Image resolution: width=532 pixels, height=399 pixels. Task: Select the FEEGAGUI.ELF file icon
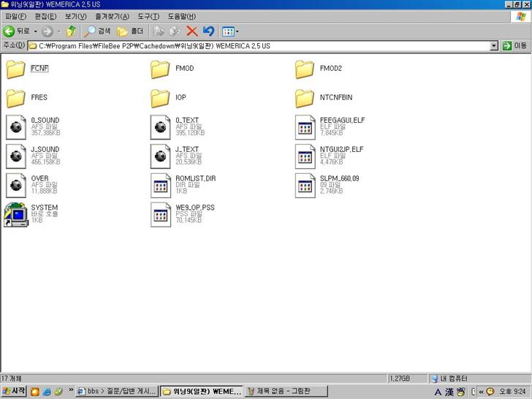(x=305, y=127)
